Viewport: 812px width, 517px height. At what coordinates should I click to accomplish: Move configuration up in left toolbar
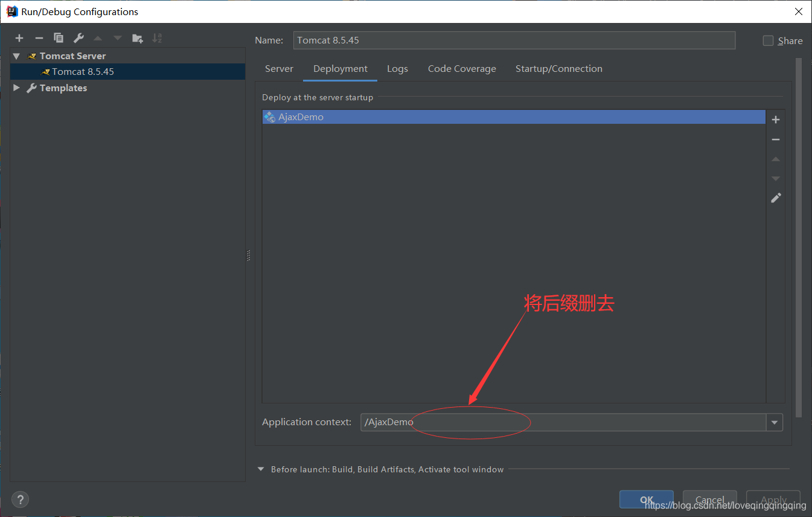(98, 38)
